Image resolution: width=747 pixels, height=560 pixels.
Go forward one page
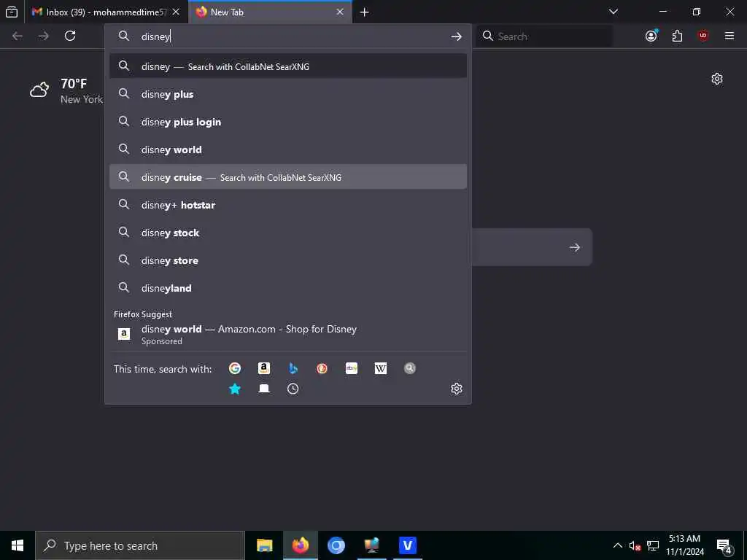(x=43, y=36)
